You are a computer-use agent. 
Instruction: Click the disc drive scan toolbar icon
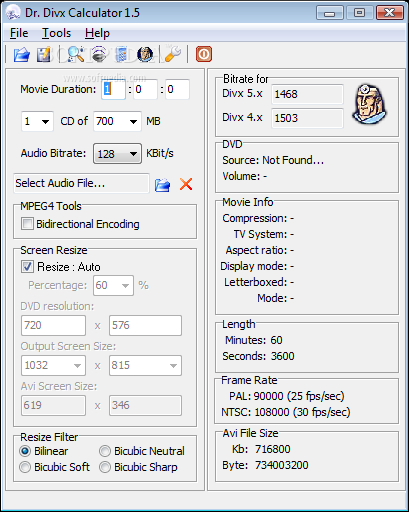click(x=99, y=54)
